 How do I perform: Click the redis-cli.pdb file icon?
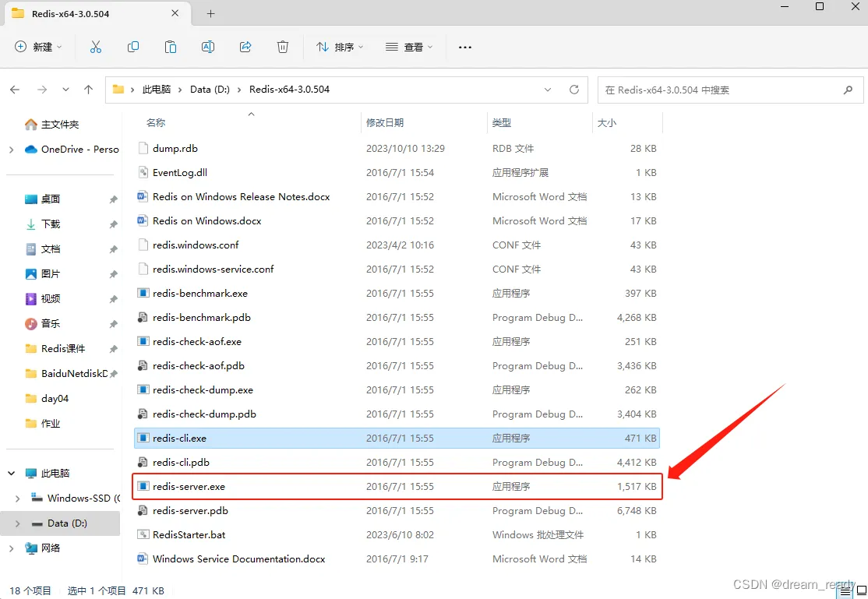pyautogui.click(x=143, y=462)
